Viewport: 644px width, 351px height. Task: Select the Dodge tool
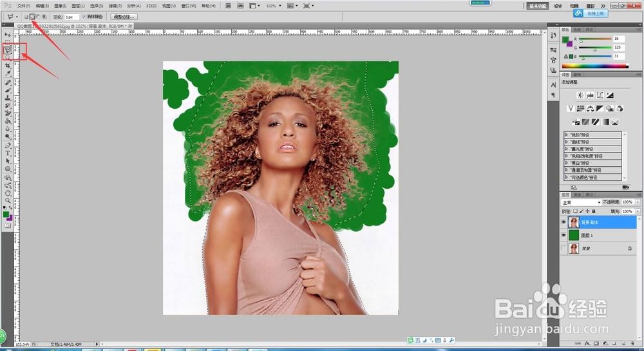click(x=7, y=137)
